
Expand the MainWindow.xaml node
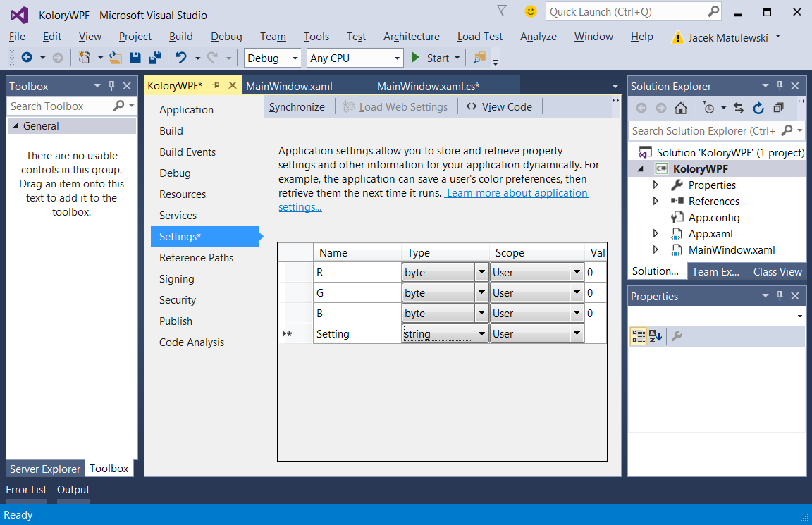(x=656, y=249)
